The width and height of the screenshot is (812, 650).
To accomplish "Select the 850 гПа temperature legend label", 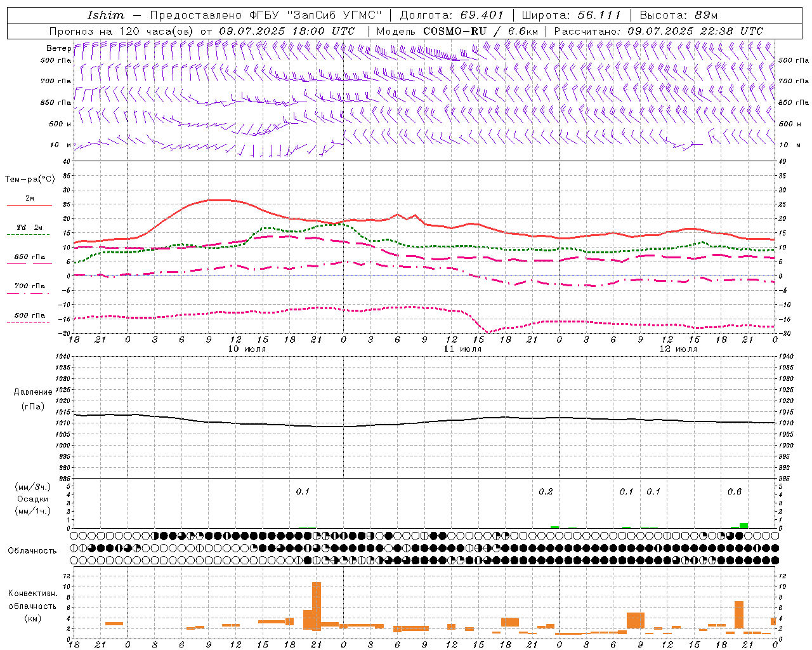I will point(30,257).
